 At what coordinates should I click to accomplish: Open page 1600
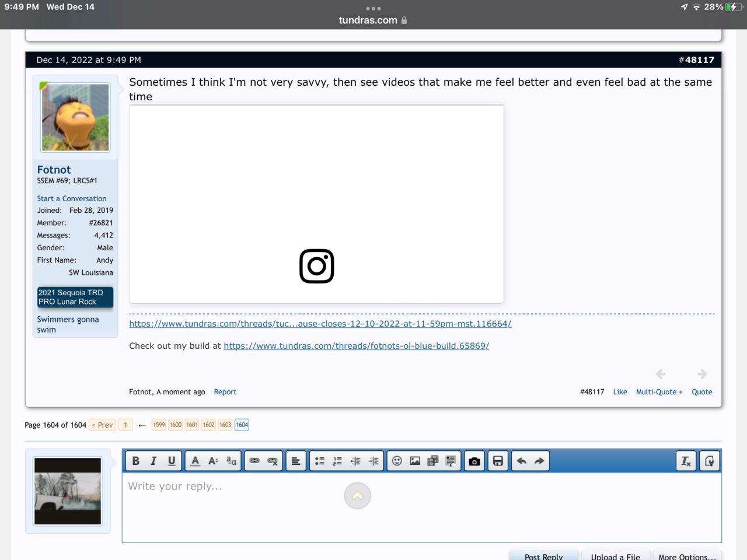176,425
